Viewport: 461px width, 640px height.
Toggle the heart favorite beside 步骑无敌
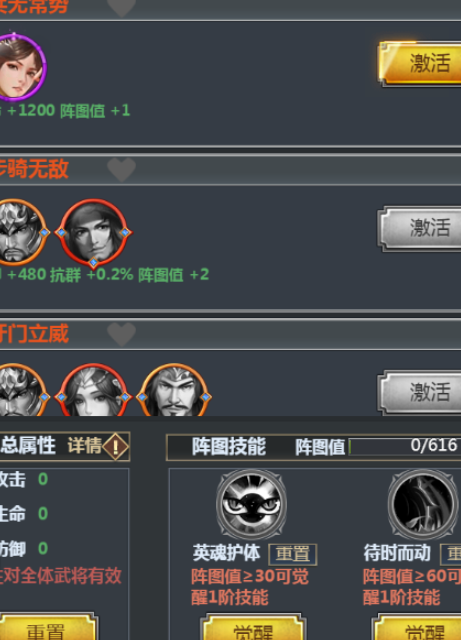pyautogui.click(x=122, y=169)
